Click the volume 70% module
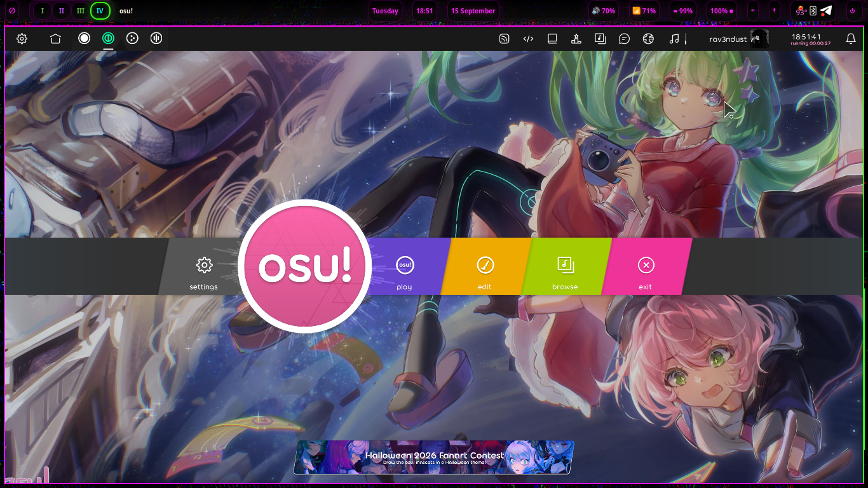Viewport: 868px width, 488px height. point(603,11)
